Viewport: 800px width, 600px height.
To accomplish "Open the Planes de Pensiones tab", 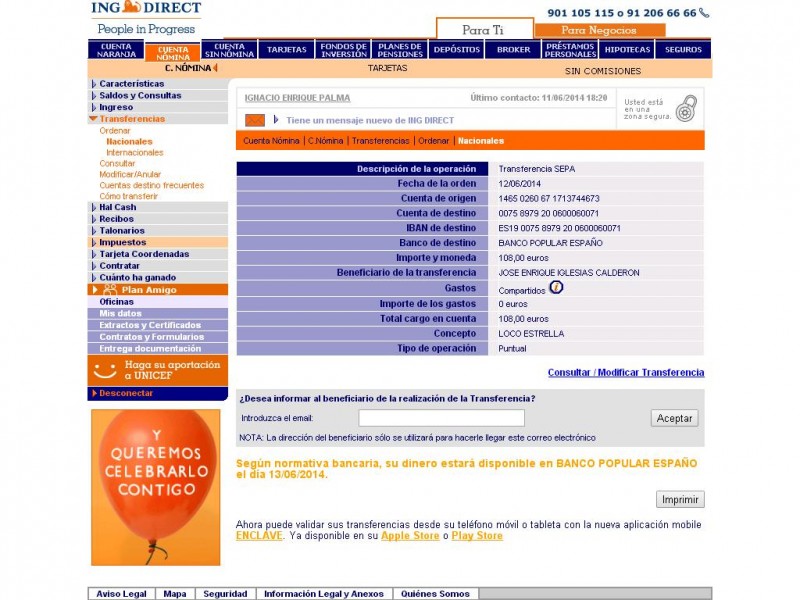I will 400,49.
